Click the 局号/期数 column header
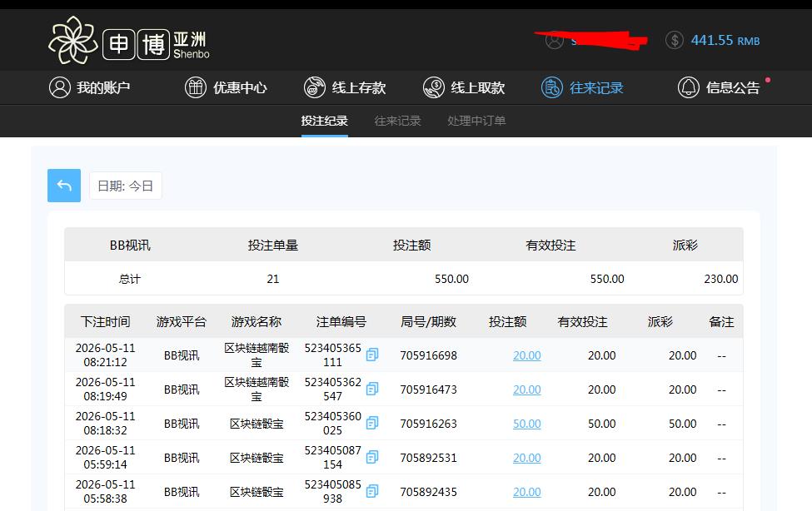The height and width of the screenshot is (511, 812). [x=428, y=322]
